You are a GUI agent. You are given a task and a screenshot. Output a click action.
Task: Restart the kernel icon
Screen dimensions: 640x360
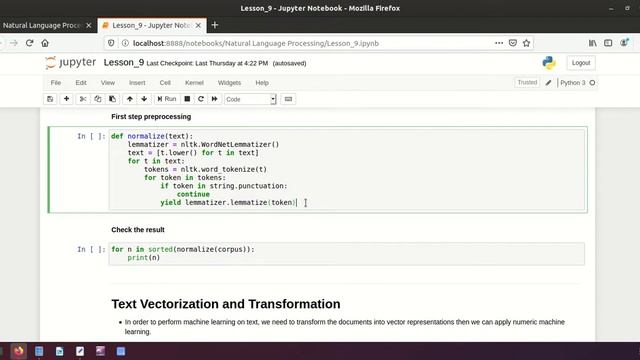(201, 99)
